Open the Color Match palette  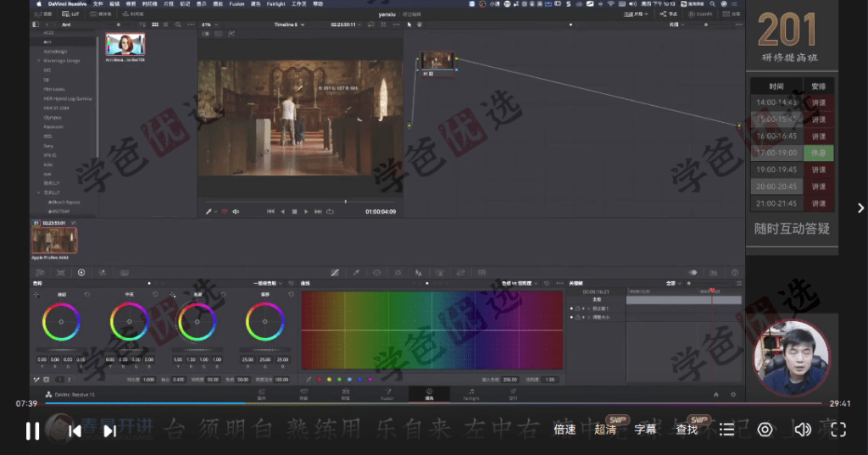[61, 273]
